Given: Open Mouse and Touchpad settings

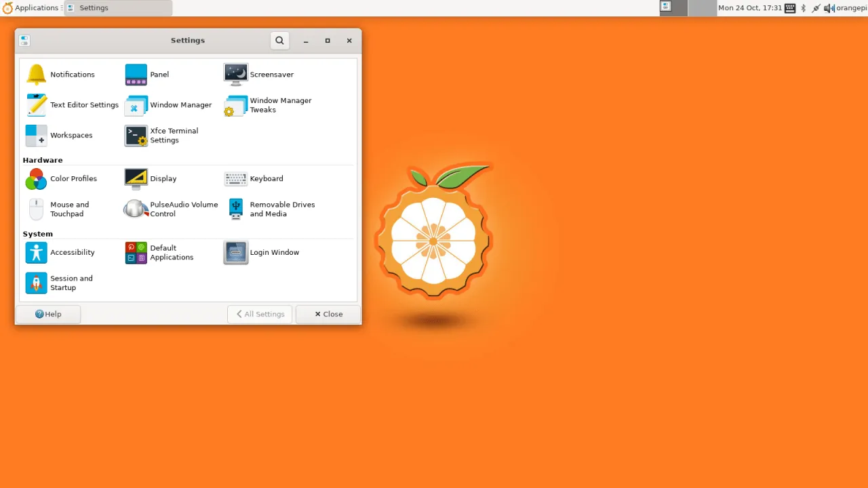Looking at the screenshot, I should [x=68, y=209].
